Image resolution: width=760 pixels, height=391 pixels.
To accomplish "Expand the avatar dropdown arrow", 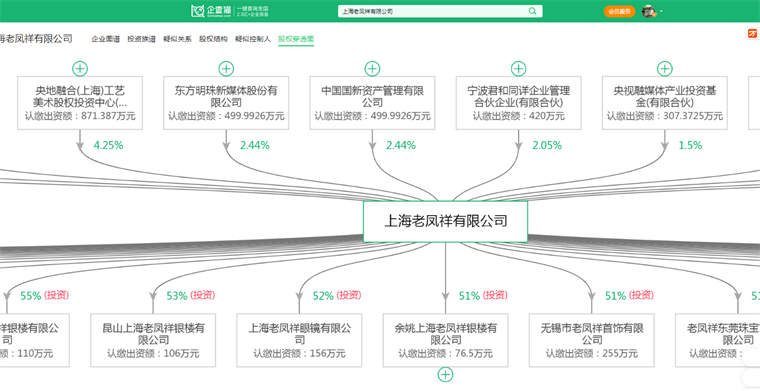I will (x=662, y=11).
